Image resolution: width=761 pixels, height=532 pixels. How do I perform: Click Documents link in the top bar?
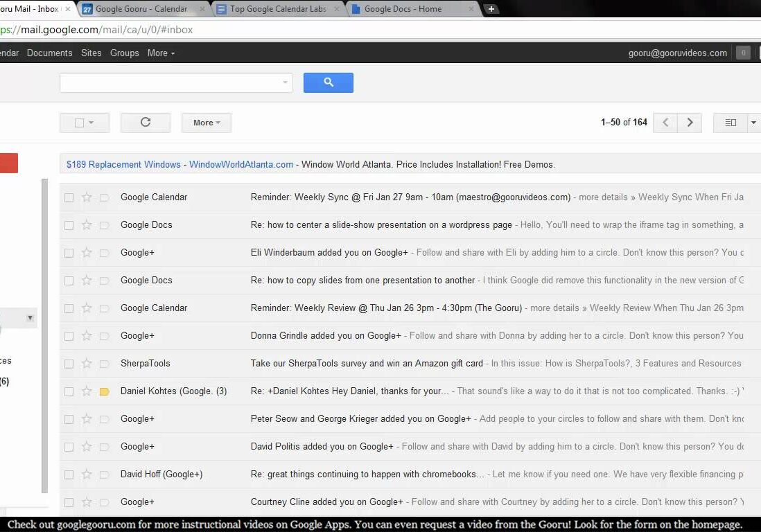click(x=49, y=53)
